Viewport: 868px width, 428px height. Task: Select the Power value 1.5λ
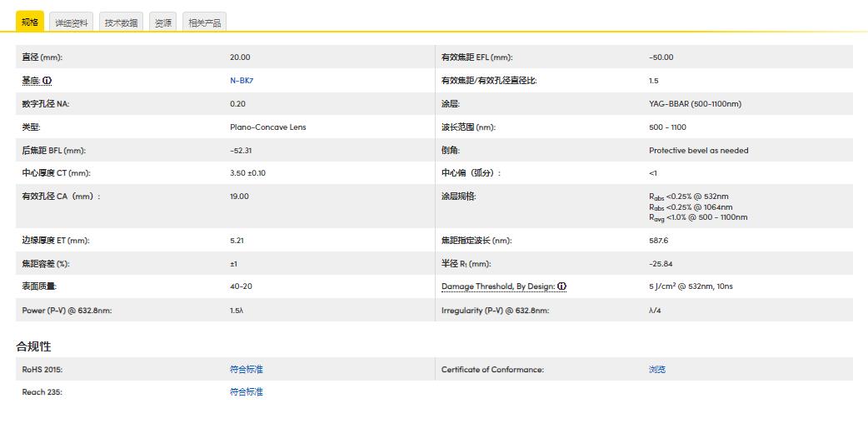pyautogui.click(x=237, y=310)
